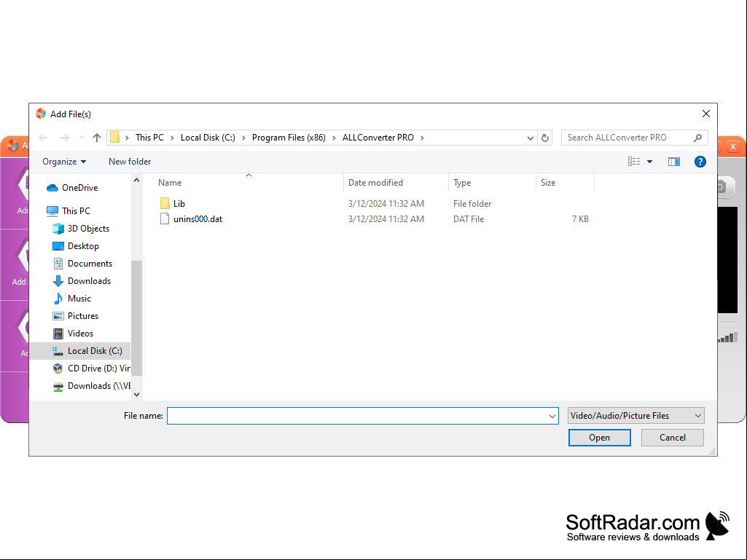
Task: Open Videos in the navigation pane
Action: (80, 334)
